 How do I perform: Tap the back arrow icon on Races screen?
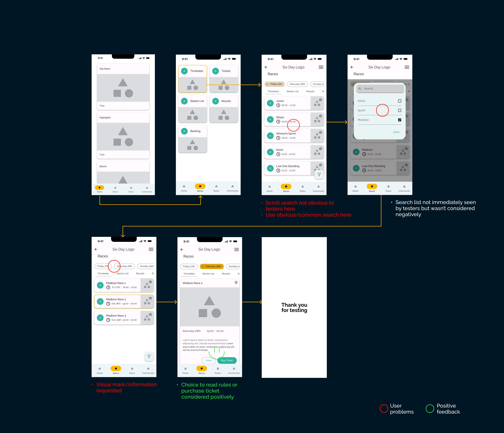(x=267, y=67)
